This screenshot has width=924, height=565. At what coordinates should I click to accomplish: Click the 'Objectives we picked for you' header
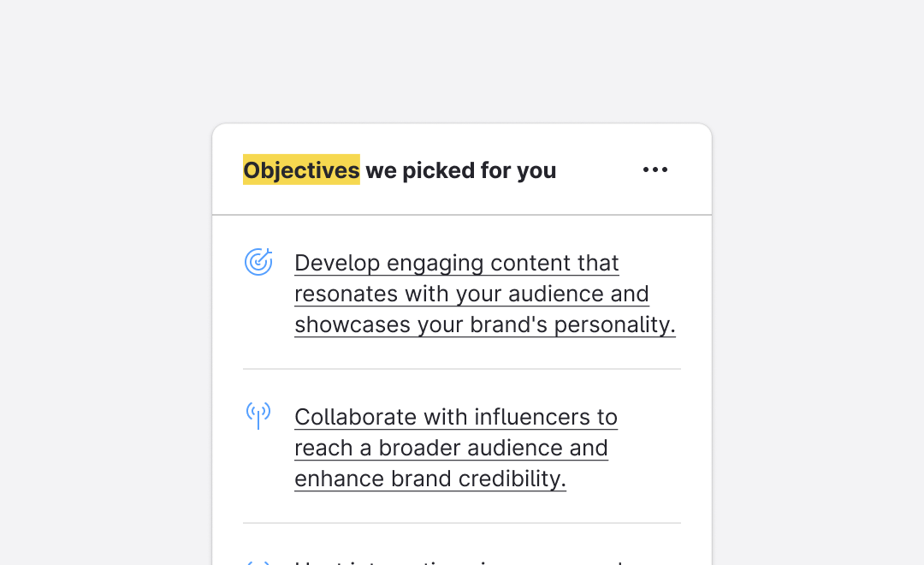pos(399,170)
